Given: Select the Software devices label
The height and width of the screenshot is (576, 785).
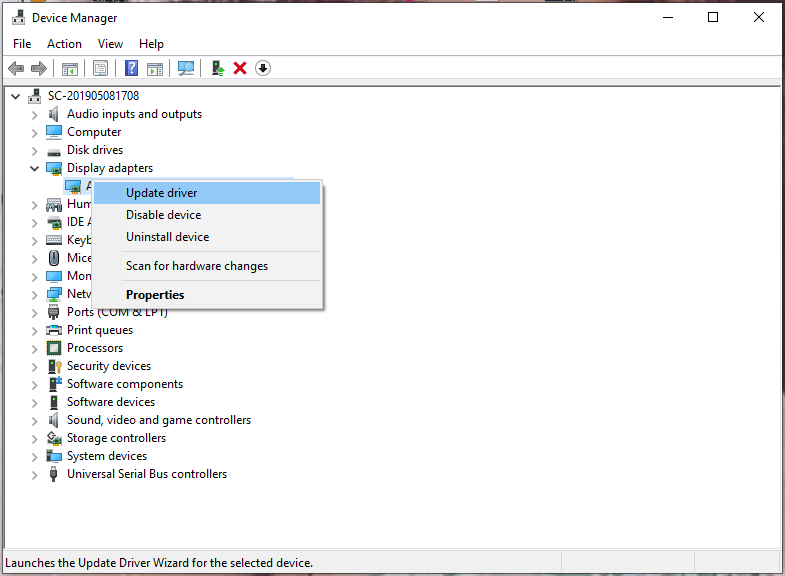Looking at the screenshot, I should 111,402.
